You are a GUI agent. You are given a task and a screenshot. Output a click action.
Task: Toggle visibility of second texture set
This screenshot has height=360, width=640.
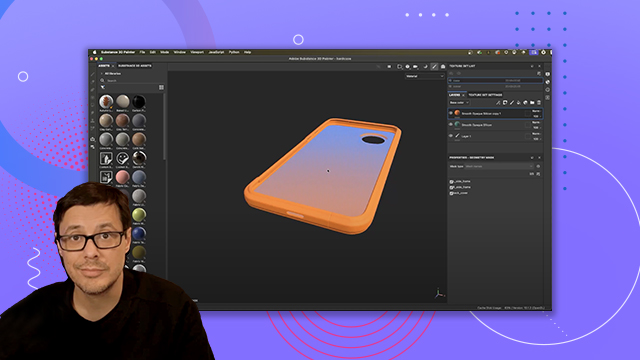[451, 87]
